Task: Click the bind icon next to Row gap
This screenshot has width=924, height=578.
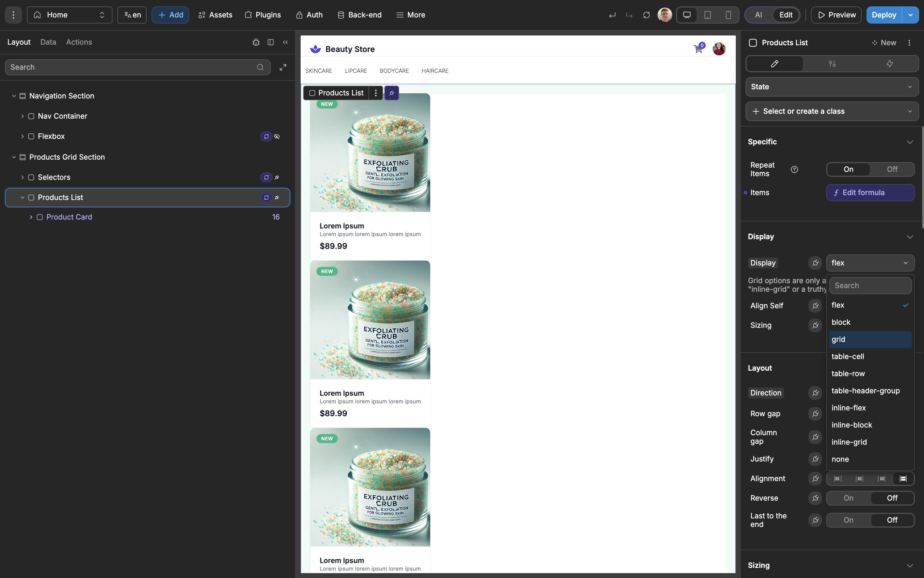Action: [815, 413]
